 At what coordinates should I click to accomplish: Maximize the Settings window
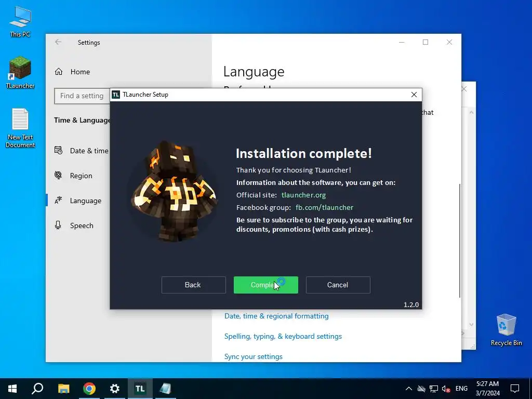(425, 42)
